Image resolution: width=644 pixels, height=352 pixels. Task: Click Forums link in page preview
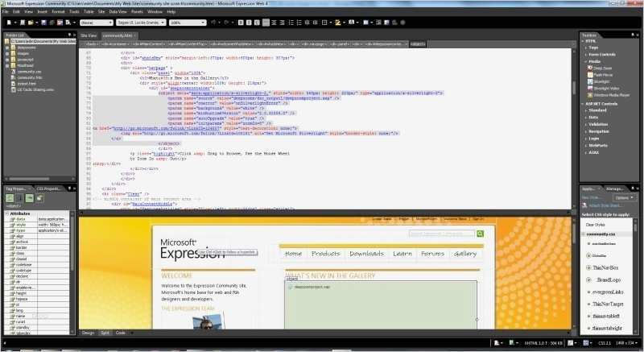click(432, 254)
